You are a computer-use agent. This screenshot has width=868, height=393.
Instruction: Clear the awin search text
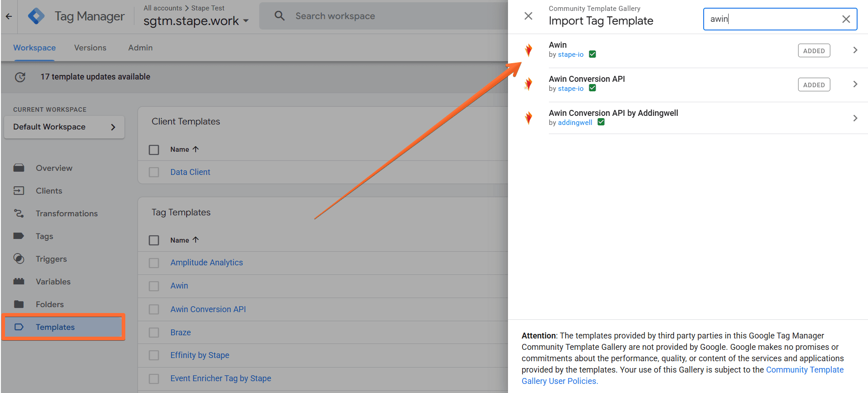846,19
